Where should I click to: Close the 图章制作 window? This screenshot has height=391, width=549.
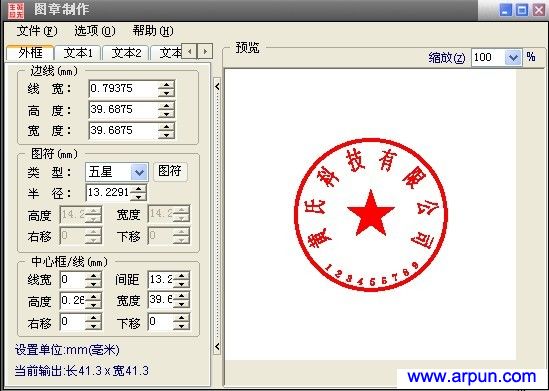[539, 10]
